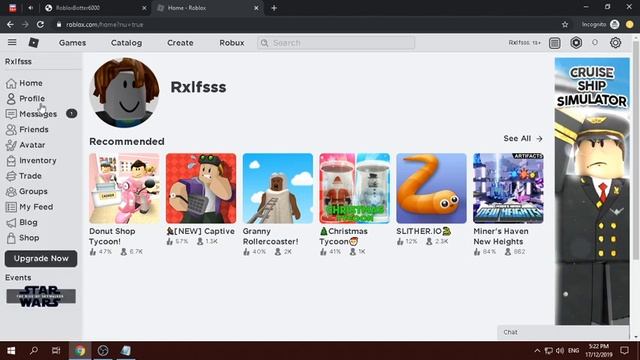Viewport: 640px width, 360px height.
Task: Switch to the RobloxBotter6000 browser tab
Action: point(95,8)
